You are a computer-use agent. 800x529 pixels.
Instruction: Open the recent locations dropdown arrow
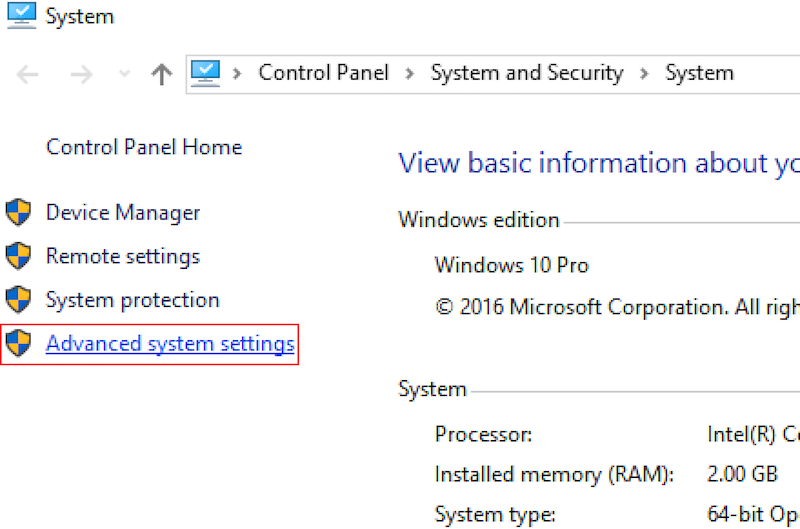pos(124,74)
